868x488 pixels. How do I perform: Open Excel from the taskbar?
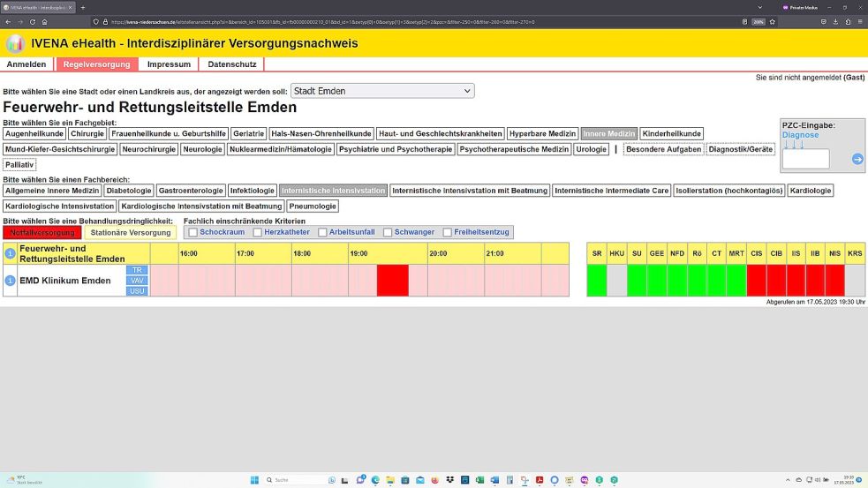tap(480, 480)
